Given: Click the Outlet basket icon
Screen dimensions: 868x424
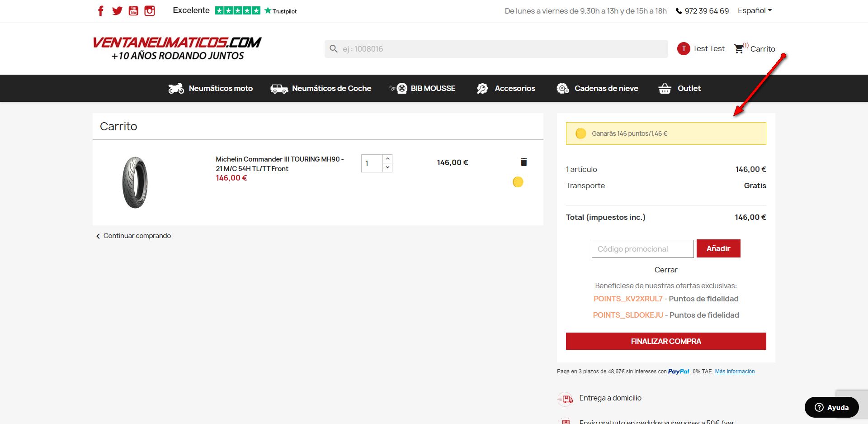Looking at the screenshot, I should pyautogui.click(x=665, y=88).
